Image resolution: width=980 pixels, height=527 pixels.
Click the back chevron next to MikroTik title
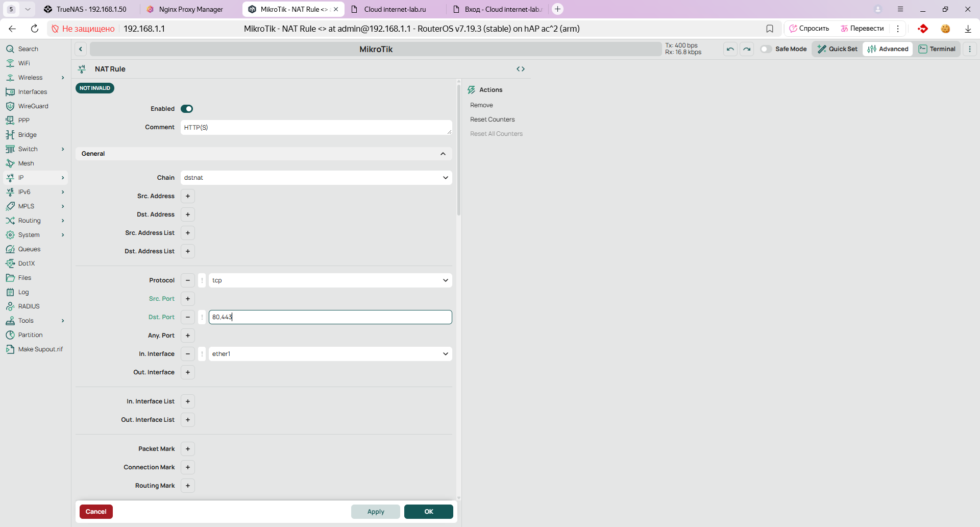click(81, 49)
